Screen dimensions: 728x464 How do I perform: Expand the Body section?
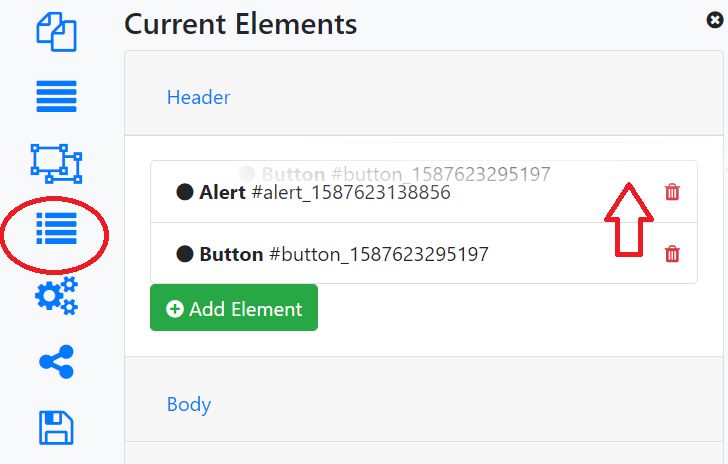coord(189,404)
